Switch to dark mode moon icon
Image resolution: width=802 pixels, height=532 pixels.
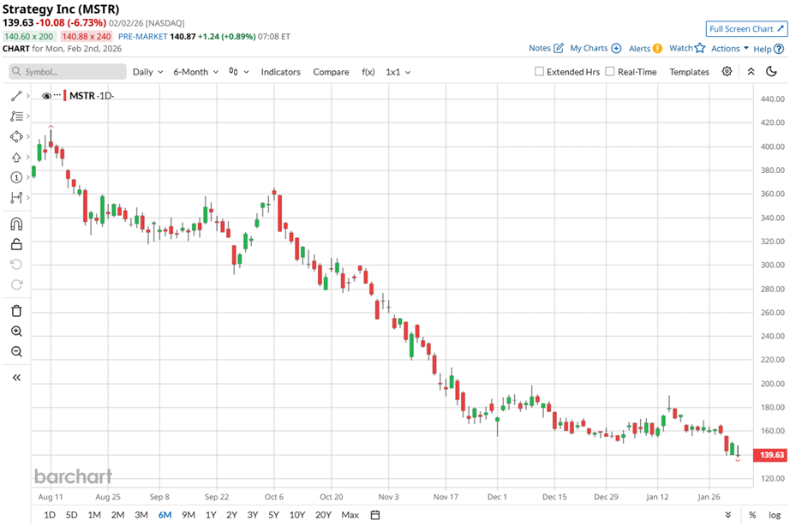point(771,72)
